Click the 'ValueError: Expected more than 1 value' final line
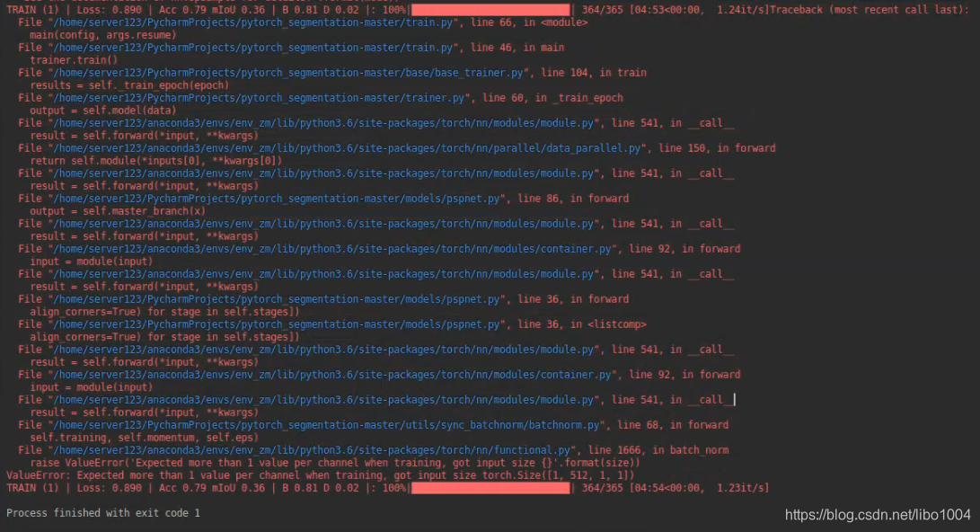This screenshot has height=532, width=980. pyautogui.click(x=320, y=475)
